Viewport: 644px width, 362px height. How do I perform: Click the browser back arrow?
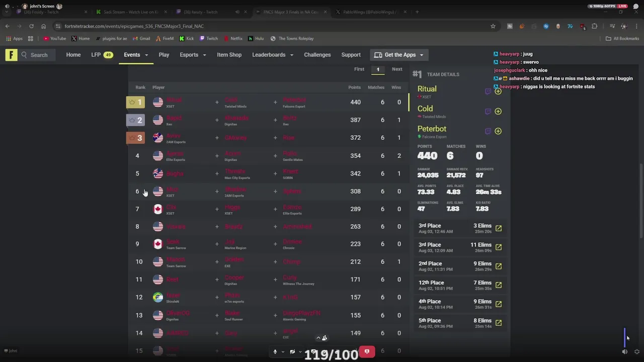(7, 26)
